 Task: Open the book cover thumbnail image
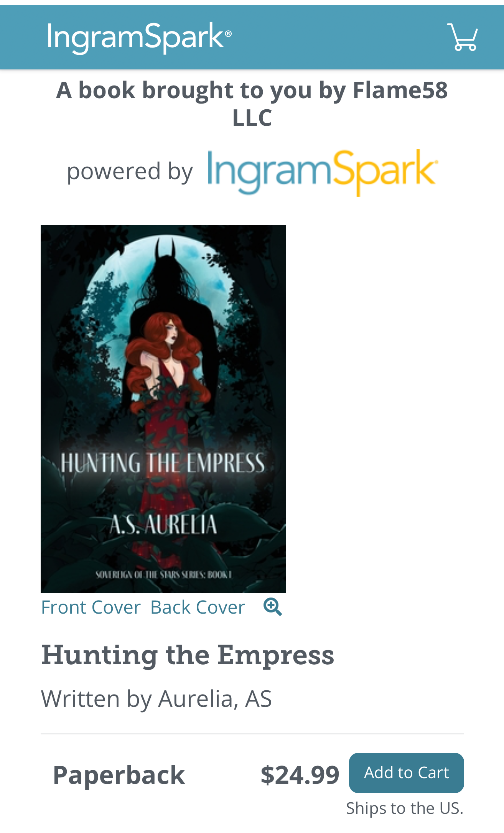(x=163, y=408)
